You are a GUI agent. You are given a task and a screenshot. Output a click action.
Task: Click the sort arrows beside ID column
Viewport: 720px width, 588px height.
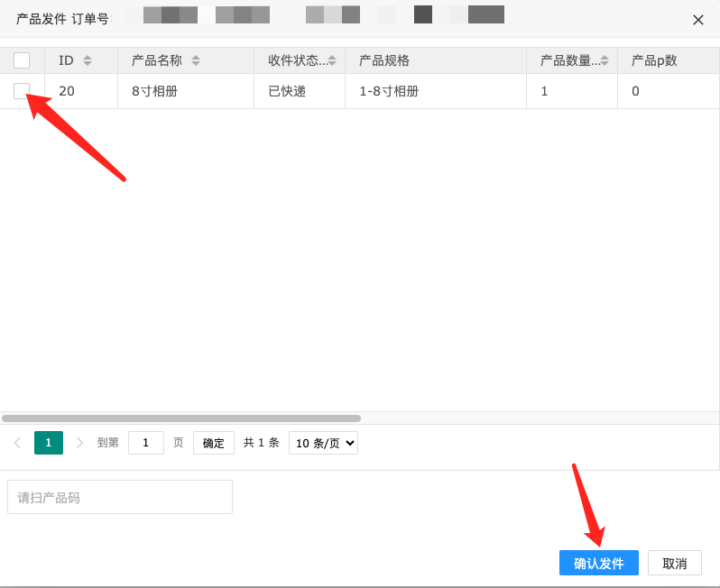(88, 60)
